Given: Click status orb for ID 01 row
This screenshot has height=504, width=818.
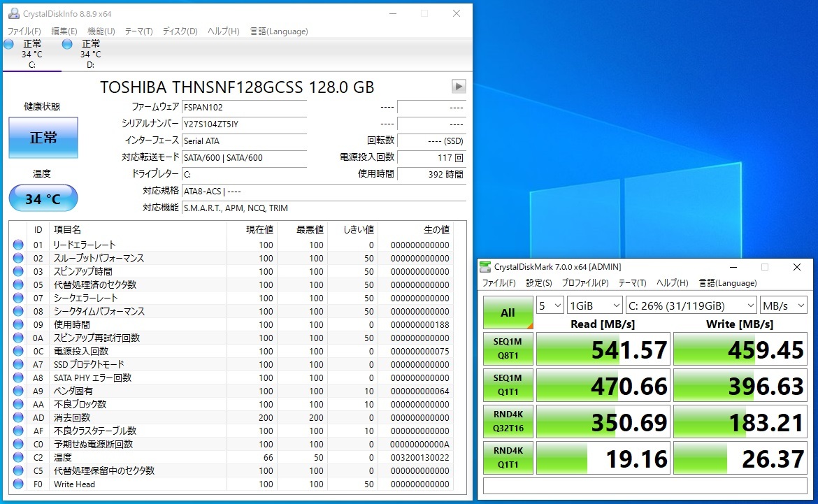Looking at the screenshot, I should [x=18, y=245].
